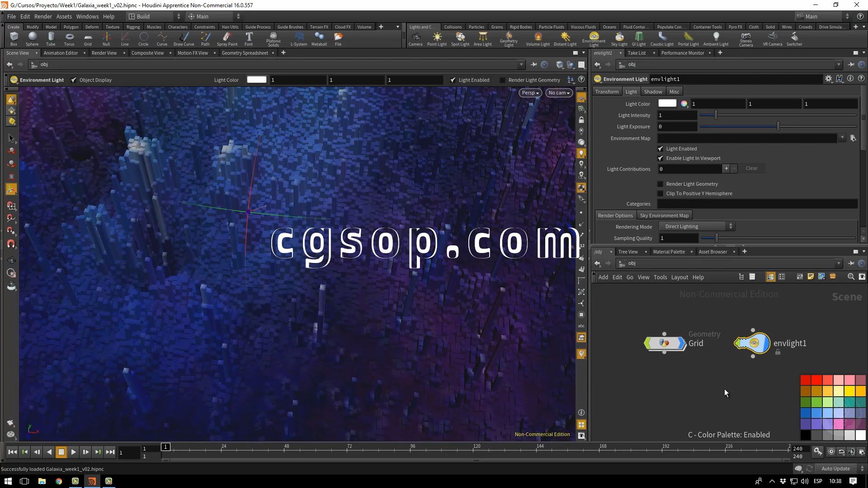Screen dimensions: 868x488
Task: Click the white Light Color swatch in parameters
Action: click(667, 103)
